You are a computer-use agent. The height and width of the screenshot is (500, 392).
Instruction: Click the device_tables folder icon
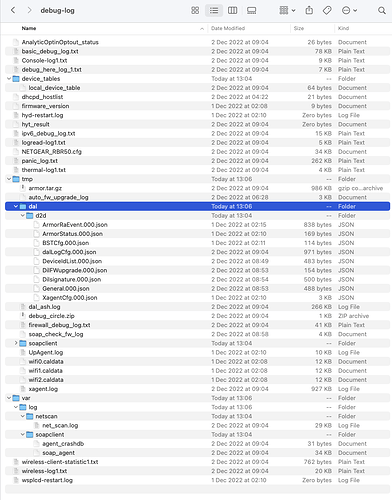pyautogui.click(x=16, y=79)
